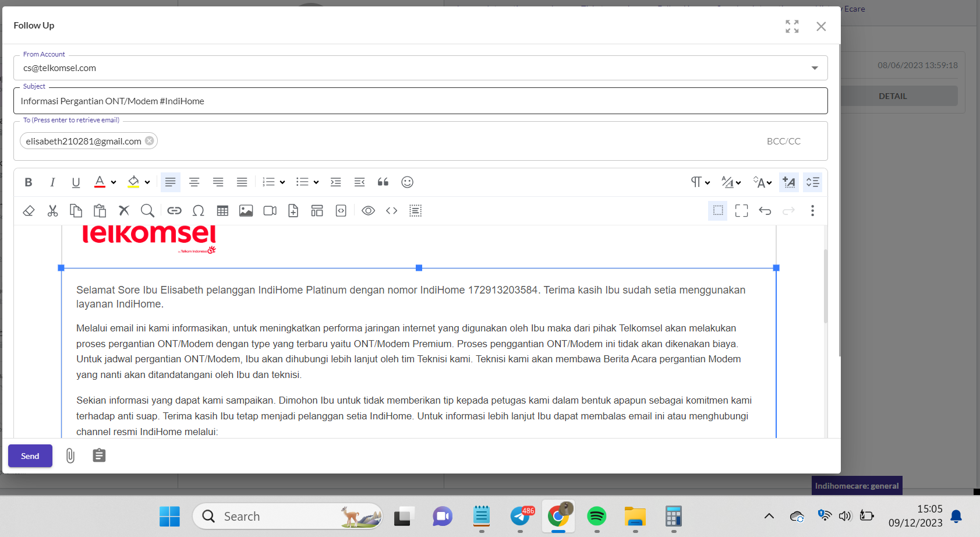Insert code snippet block
Screen dimensions: 980x537
341,211
